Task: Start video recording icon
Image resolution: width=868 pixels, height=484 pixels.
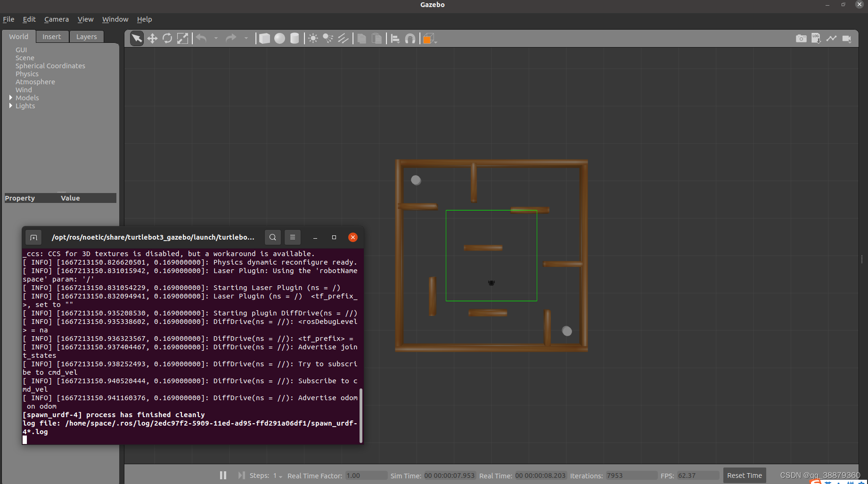Action: [847, 39]
